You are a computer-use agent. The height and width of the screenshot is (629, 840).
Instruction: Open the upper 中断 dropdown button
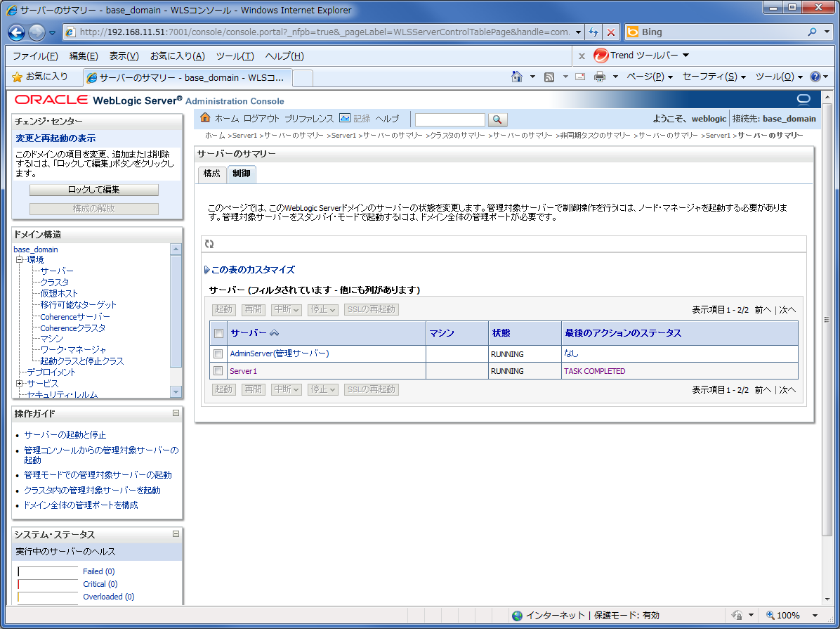pos(287,309)
